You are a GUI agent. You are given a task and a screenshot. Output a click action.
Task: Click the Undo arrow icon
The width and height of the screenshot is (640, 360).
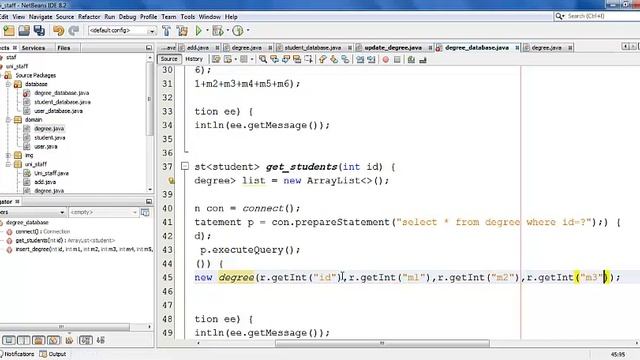click(58, 31)
